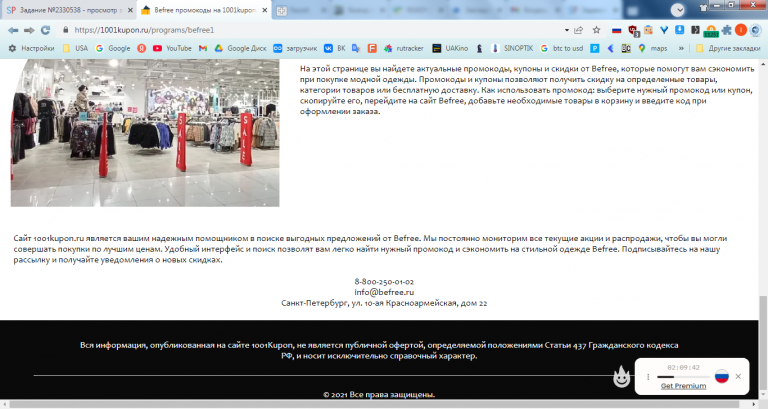Open the Google Диск bookmark
Screen dimensions: 768x409
pos(240,48)
